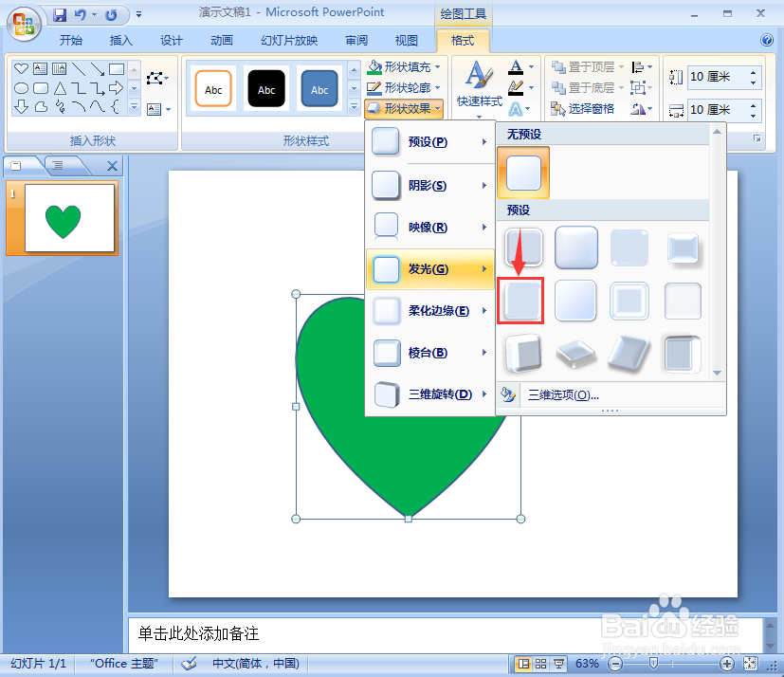Pick the straight line shape

click(79, 68)
